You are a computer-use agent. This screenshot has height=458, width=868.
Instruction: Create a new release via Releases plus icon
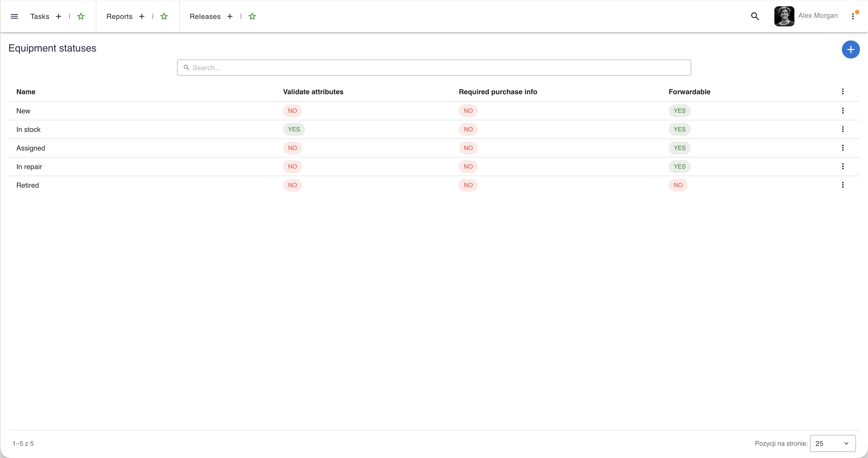230,16
